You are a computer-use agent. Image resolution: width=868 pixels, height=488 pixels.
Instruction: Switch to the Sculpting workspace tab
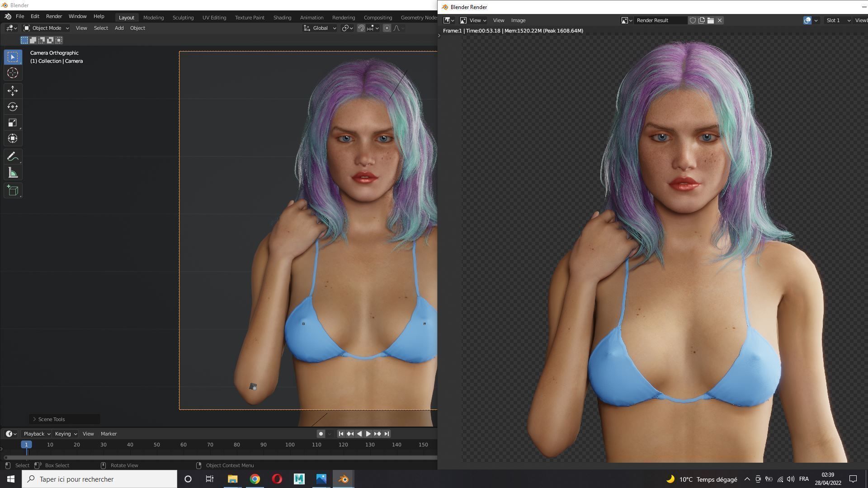(183, 18)
